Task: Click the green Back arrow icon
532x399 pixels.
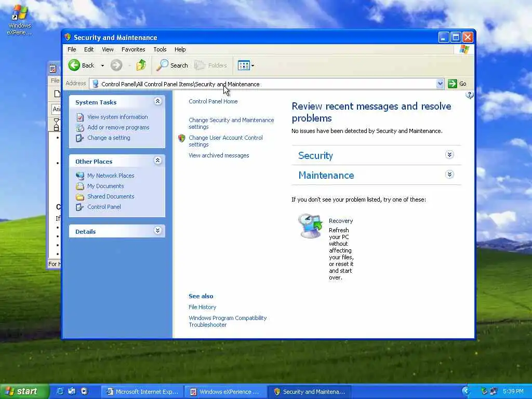Action: pyautogui.click(x=74, y=65)
